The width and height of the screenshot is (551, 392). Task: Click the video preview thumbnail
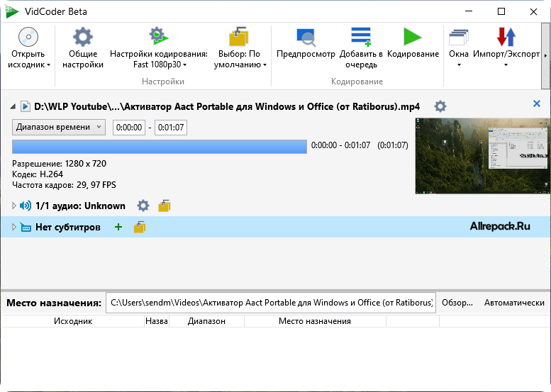click(x=483, y=156)
